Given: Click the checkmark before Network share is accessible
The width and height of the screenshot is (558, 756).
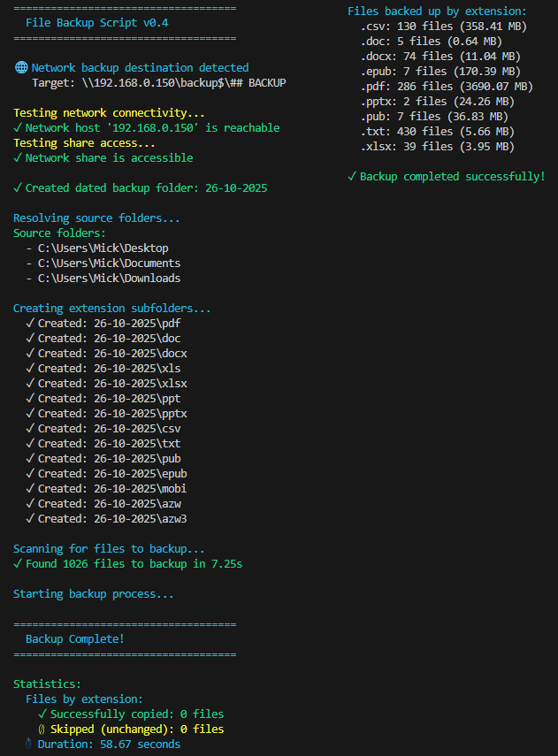Looking at the screenshot, I should [18, 157].
